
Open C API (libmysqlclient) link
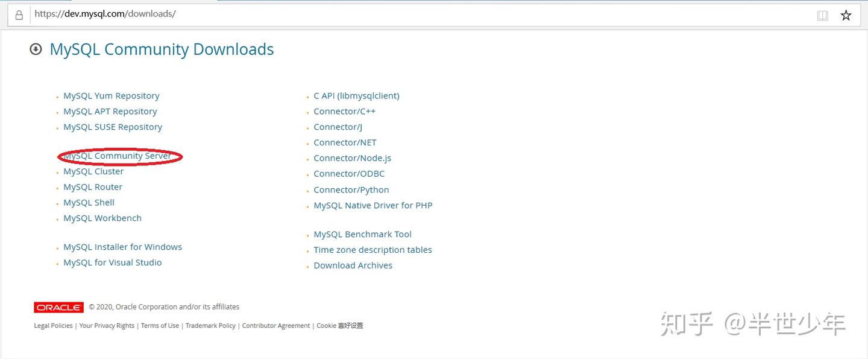click(356, 96)
